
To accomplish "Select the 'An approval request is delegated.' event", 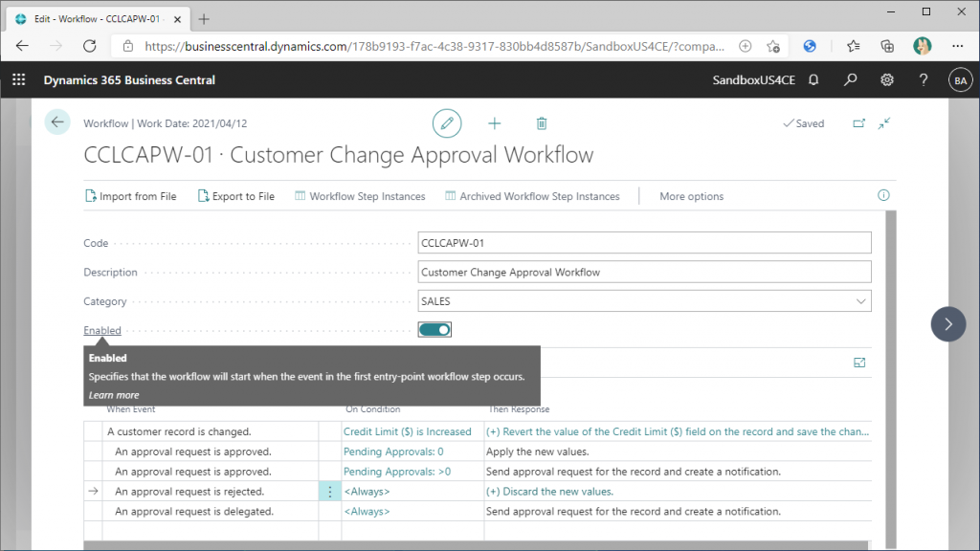I will (x=194, y=512).
